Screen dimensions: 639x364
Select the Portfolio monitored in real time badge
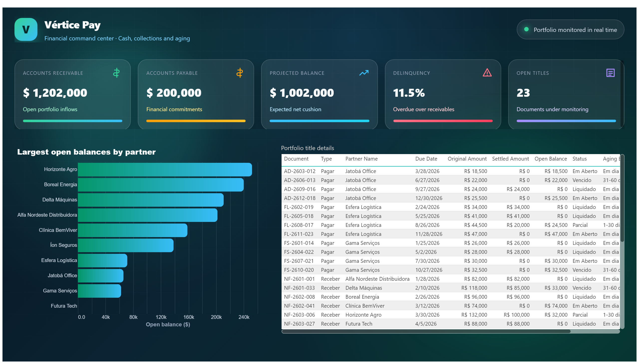(570, 29)
